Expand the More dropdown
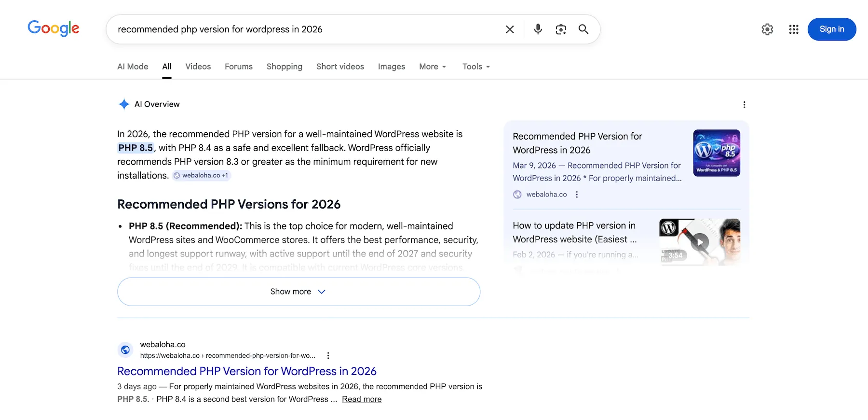 point(433,67)
